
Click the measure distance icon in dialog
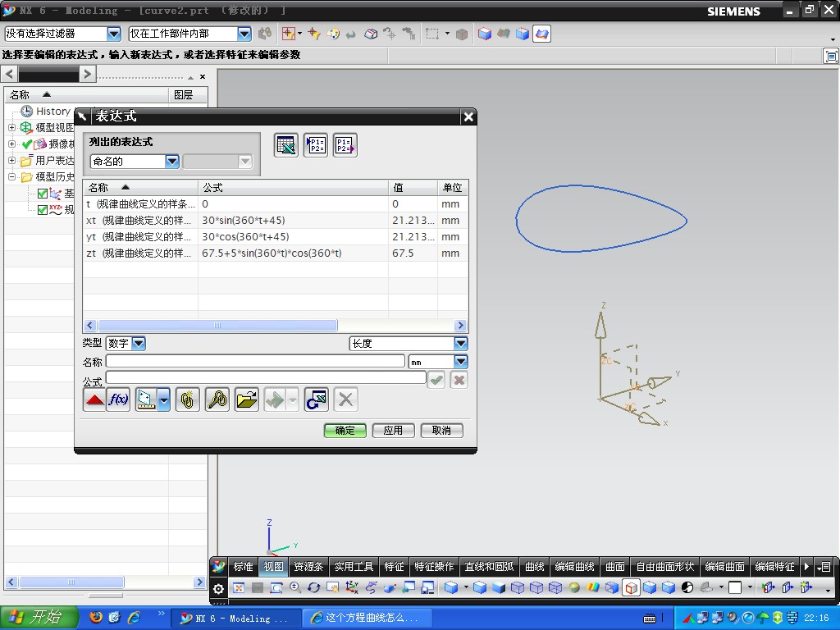147,399
